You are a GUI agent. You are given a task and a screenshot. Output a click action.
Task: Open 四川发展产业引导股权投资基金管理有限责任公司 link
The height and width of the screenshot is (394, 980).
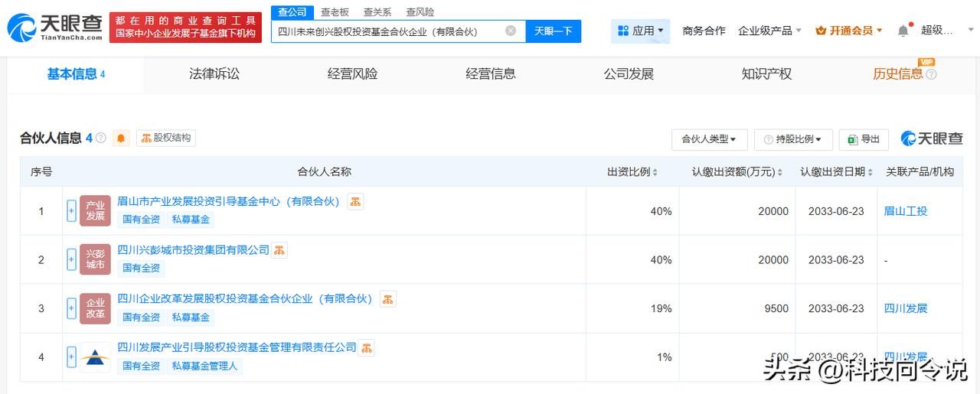pyautogui.click(x=237, y=347)
